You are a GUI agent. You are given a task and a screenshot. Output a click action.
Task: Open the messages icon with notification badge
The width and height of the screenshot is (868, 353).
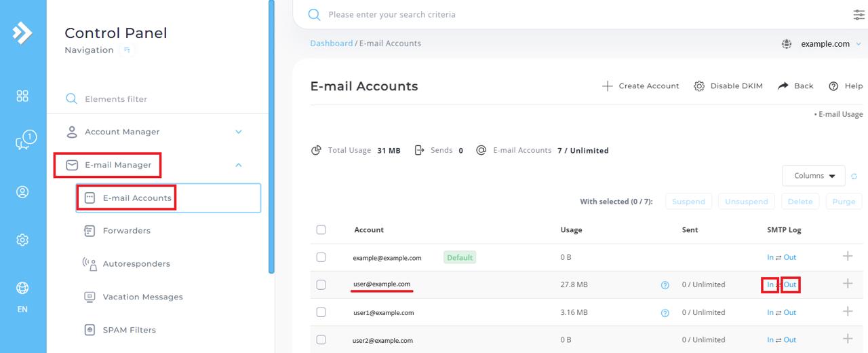click(23, 142)
